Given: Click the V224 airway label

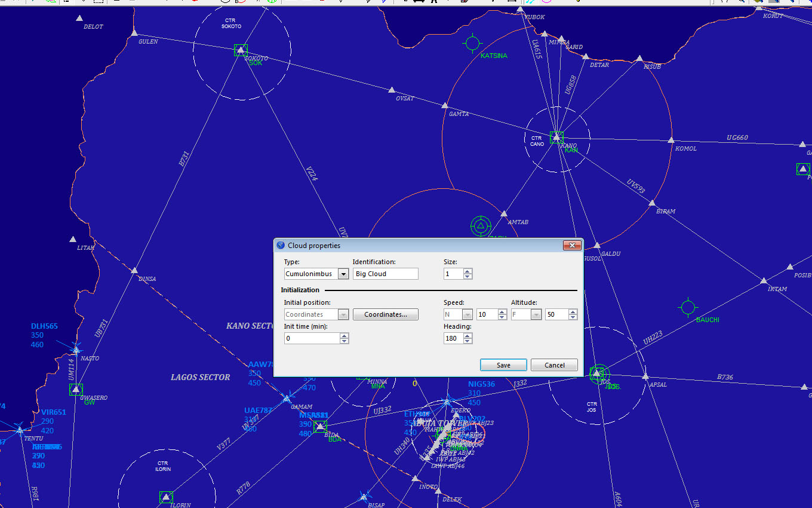Looking at the screenshot, I should click(x=310, y=173).
